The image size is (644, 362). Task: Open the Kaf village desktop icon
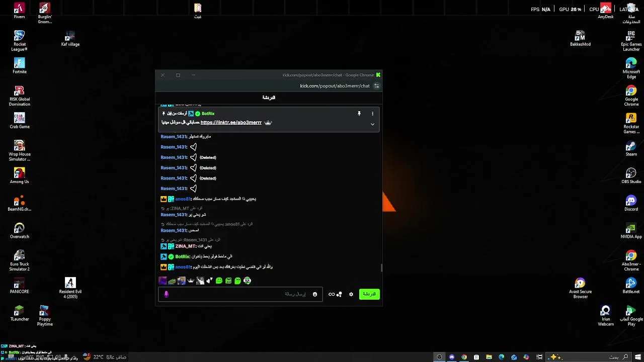(x=70, y=39)
